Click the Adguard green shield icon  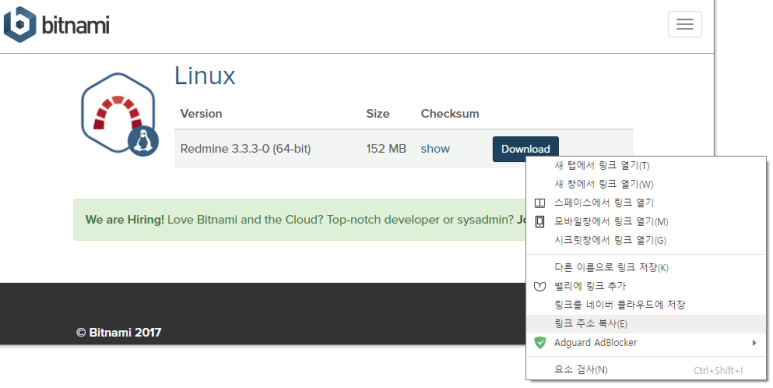(540, 342)
